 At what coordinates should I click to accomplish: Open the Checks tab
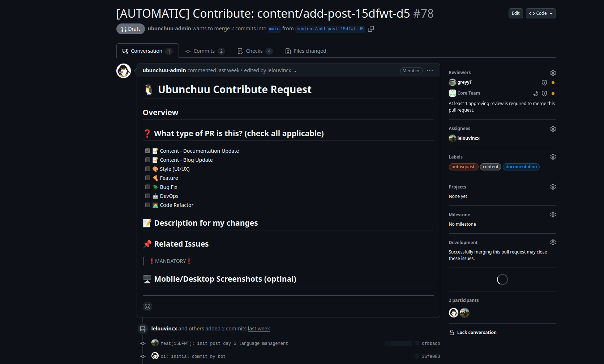pos(254,51)
